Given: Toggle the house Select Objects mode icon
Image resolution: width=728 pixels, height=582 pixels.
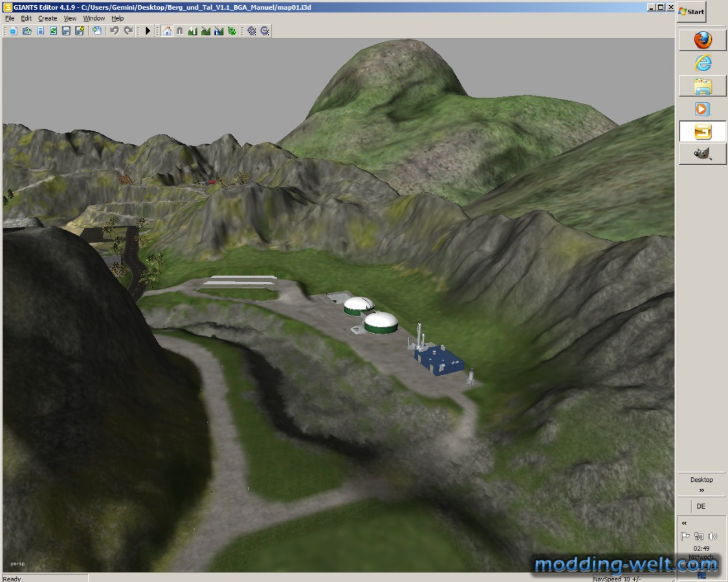Looking at the screenshot, I should [x=167, y=31].
